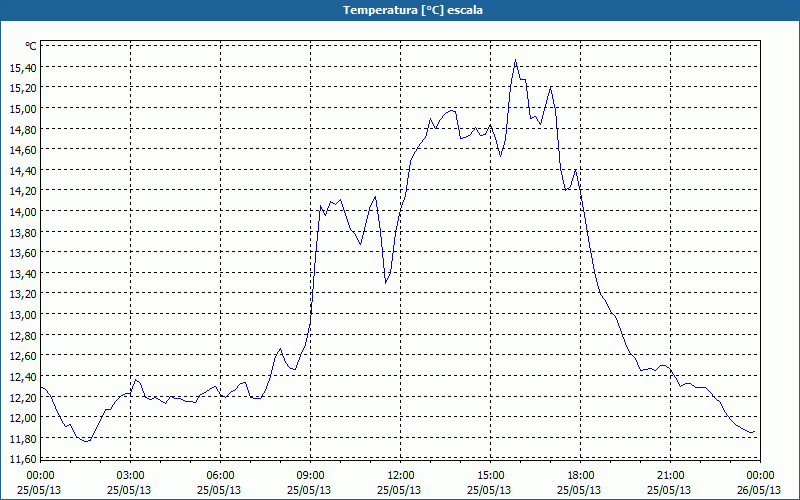
Task: Click the 14,20 y-axis tick label
Action: click(22, 191)
